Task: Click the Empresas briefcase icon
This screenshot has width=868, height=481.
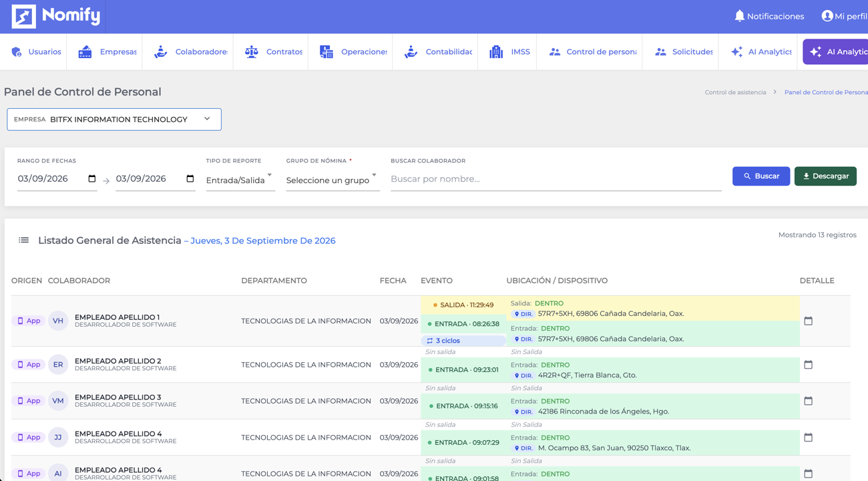Action: point(85,51)
